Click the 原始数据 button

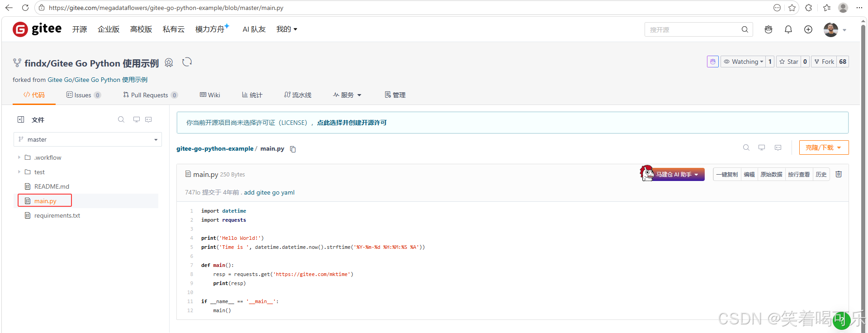click(771, 174)
